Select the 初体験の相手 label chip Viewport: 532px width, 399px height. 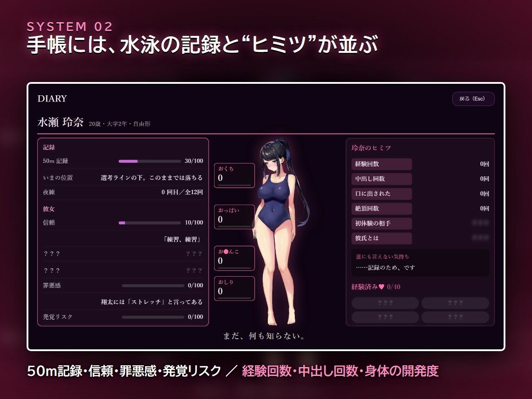(x=382, y=223)
